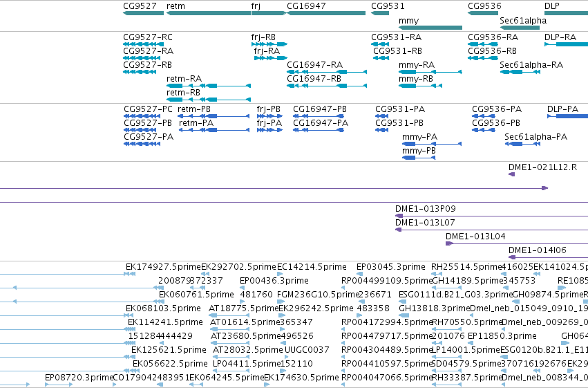The height and width of the screenshot is (388, 588).
Task: Click BAC clone DME1-013P09
Action: pos(426,209)
